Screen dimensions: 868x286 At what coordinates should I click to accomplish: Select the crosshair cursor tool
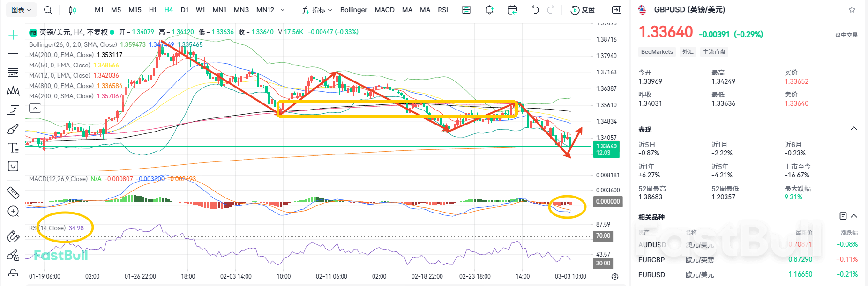[x=13, y=35]
